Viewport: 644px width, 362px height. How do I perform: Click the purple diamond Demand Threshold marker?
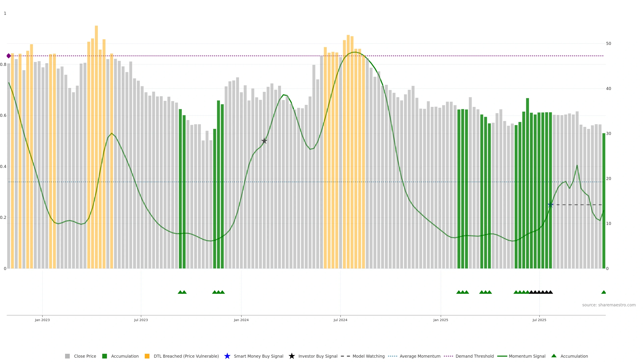pyautogui.click(x=9, y=56)
